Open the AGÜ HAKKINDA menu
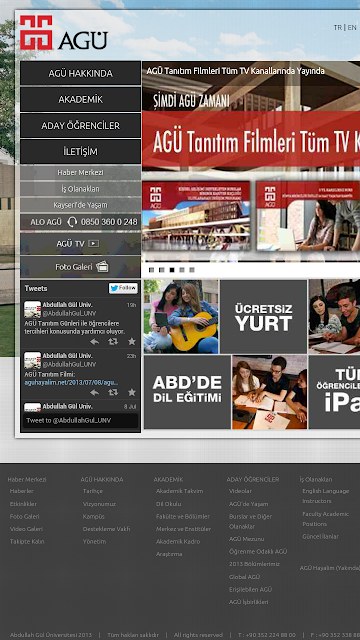The height and width of the screenshot is (640, 360). pos(80,73)
